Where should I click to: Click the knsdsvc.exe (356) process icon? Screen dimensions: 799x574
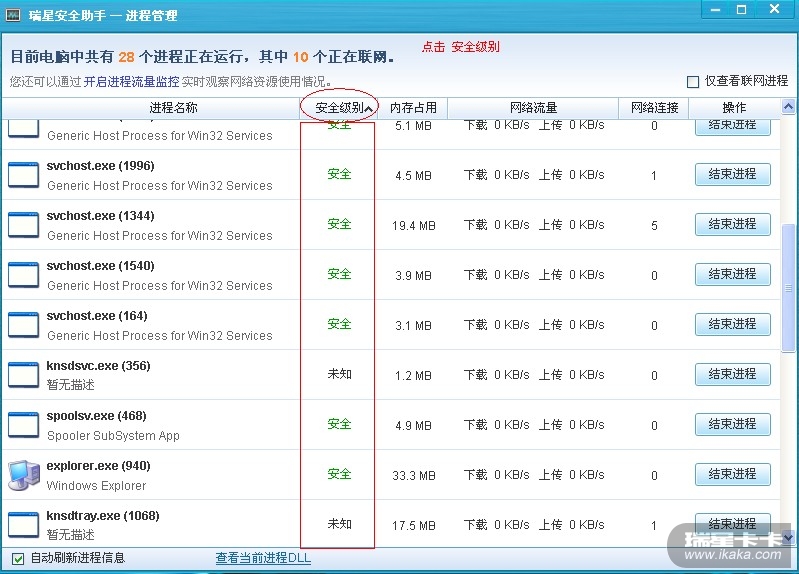coord(23,375)
